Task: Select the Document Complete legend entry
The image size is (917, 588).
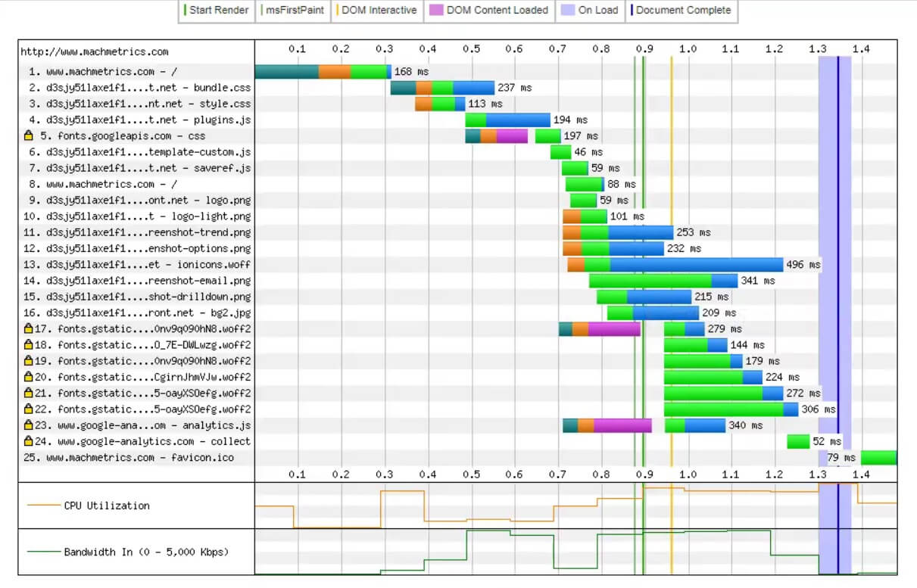Action: [683, 11]
